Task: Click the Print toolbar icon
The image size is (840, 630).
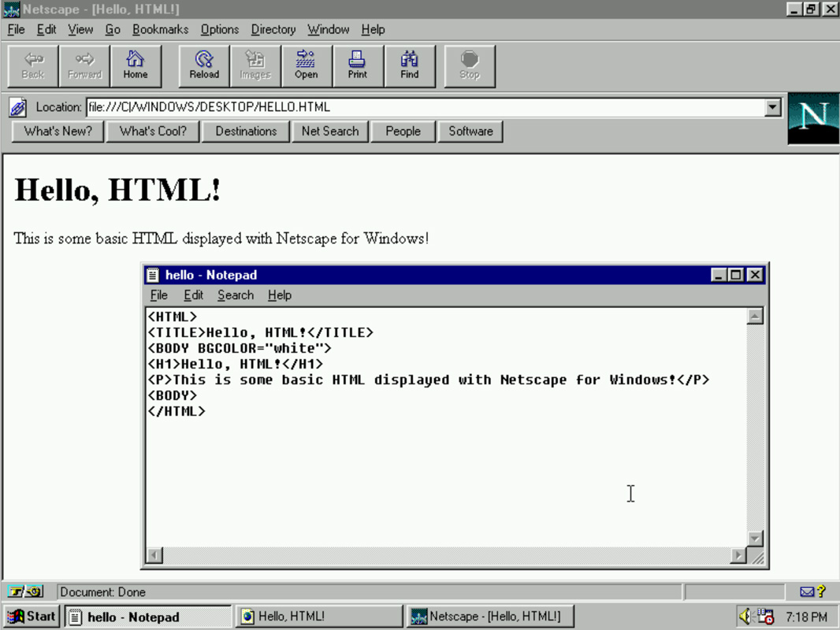Action: 357,65
